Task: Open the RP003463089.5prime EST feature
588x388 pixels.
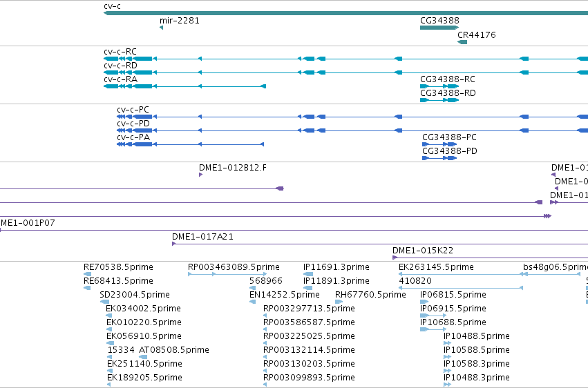Action: [227, 274]
